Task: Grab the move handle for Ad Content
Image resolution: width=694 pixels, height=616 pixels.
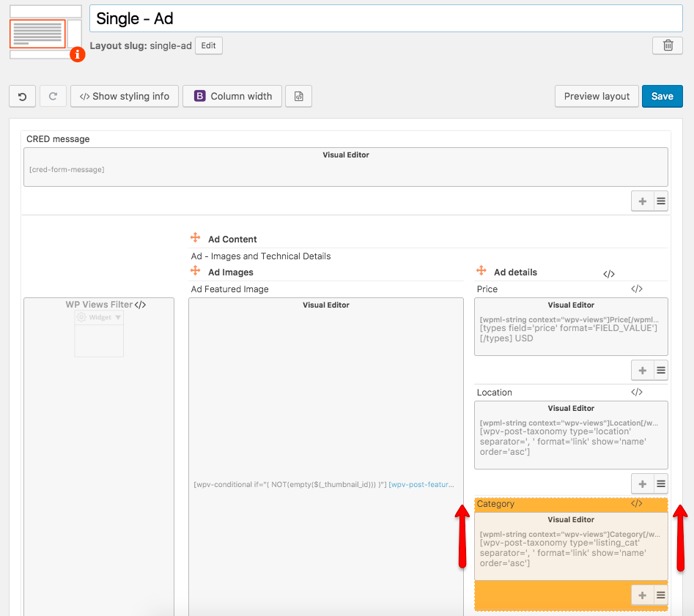Action: pos(195,237)
